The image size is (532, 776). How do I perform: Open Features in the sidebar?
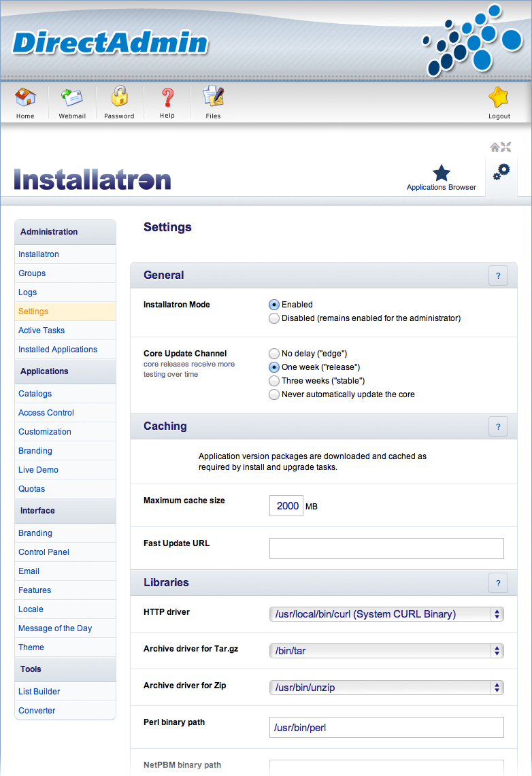tap(65, 590)
